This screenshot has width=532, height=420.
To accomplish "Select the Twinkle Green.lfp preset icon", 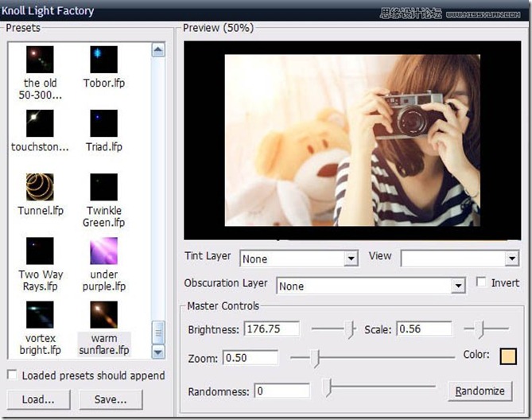I will (x=104, y=187).
